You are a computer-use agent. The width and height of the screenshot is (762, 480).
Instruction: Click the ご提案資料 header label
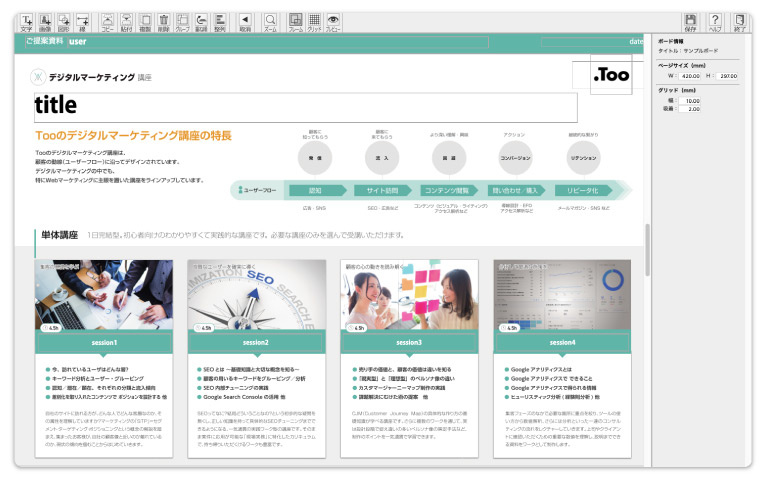tap(44, 41)
